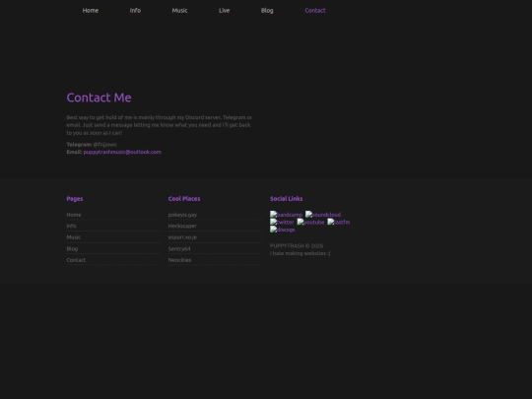Click the puppytrashmusic@outlook.com email link
The width and height of the screenshot is (532, 399).
tap(122, 152)
